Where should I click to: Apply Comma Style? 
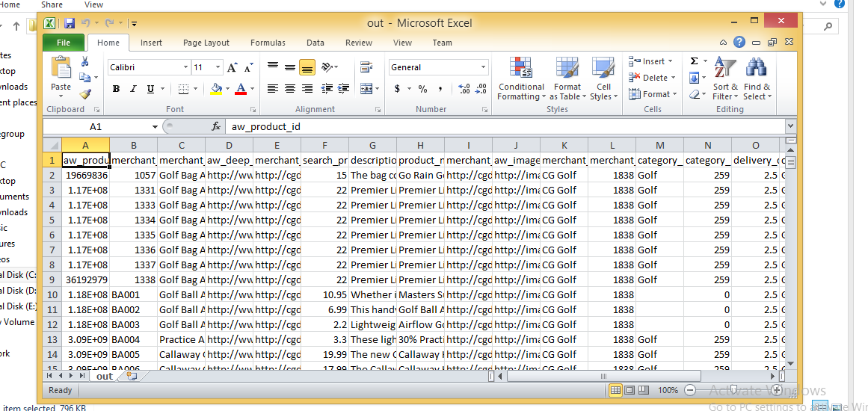tap(440, 88)
